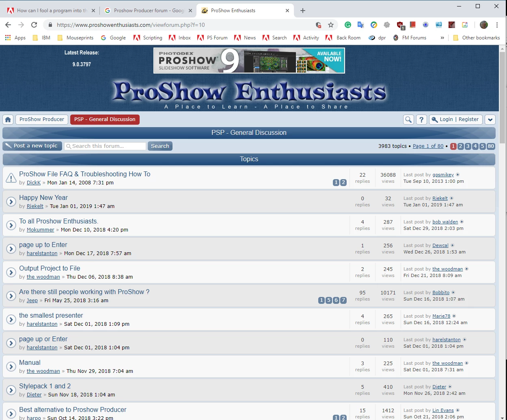Open the PSP - General Discussion forum title
Viewport: 507px width, 420px height.
(249, 133)
